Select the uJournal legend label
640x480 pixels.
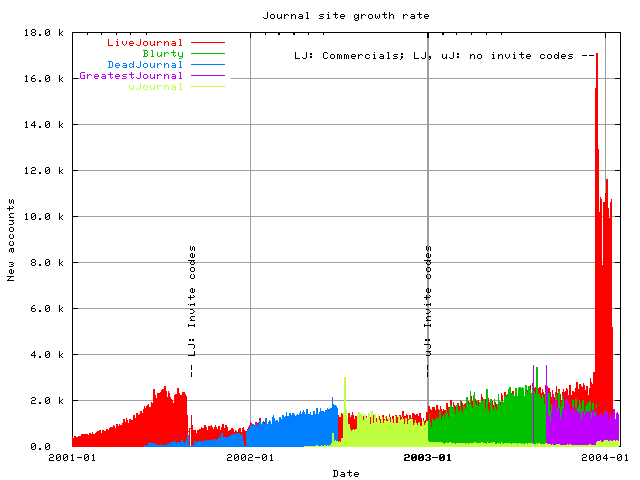point(156,87)
